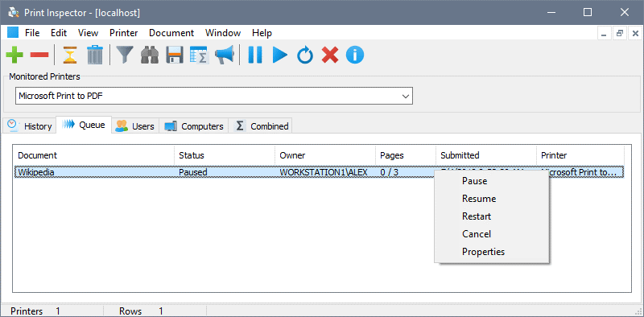Open the funnel filter tool
This screenshot has width=644, height=317.
coord(125,55)
